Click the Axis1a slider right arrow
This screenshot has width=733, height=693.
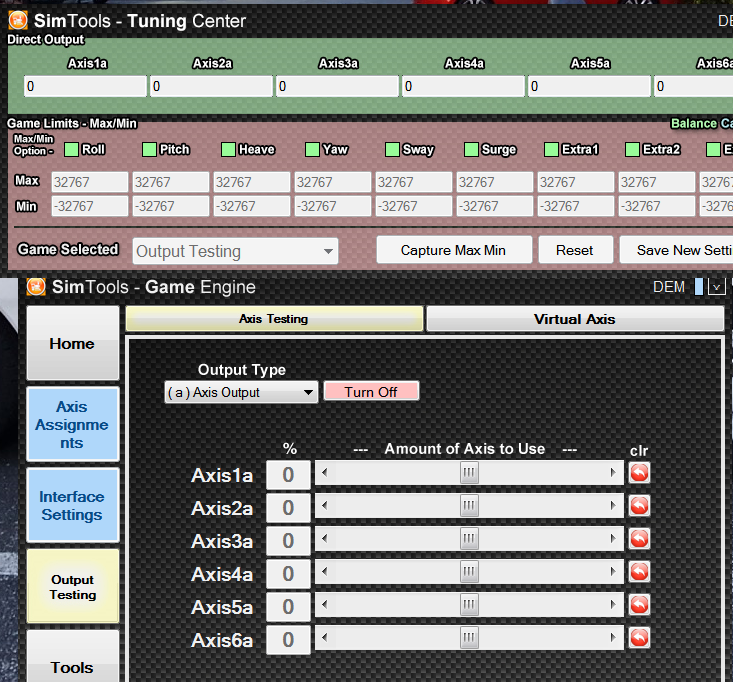point(613,473)
